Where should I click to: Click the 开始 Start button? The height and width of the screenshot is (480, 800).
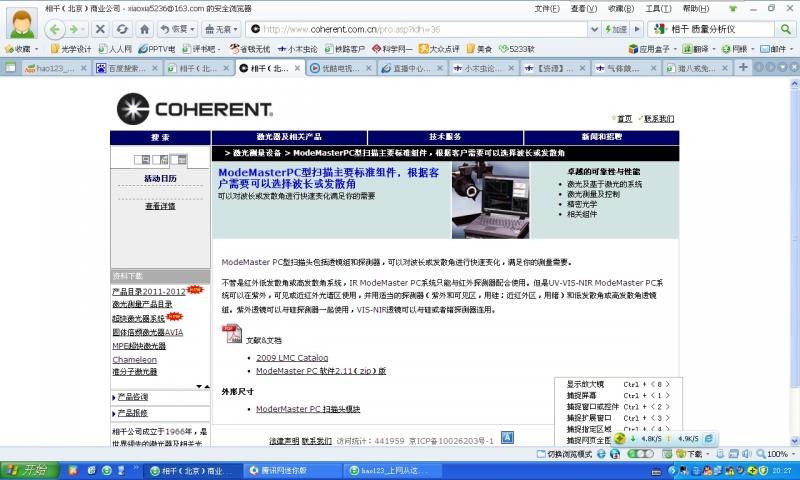point(30,470)
